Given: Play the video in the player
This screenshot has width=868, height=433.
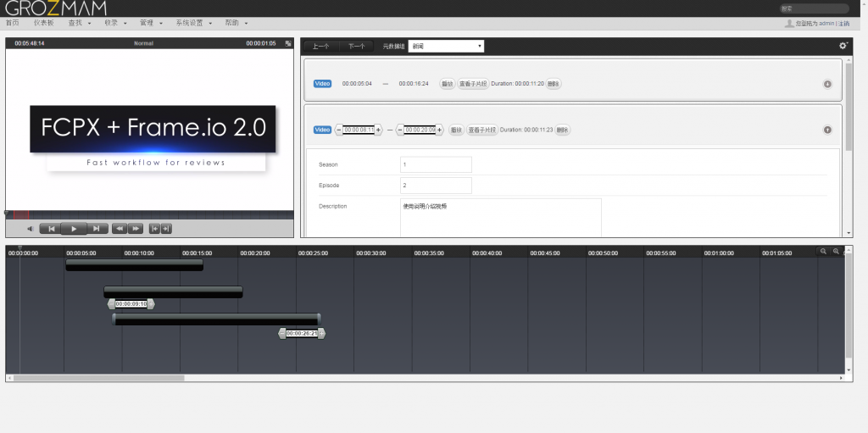Looking at the screenshot, I should (x=74, y=229).
